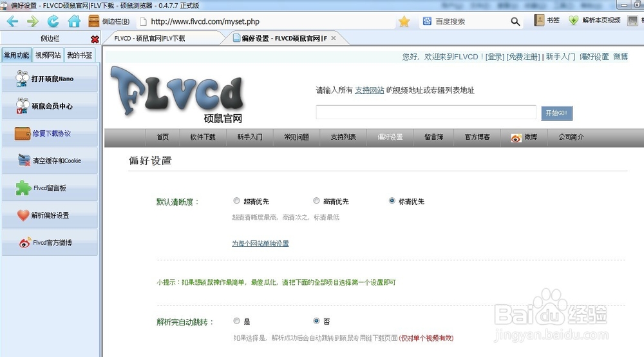
Task: Bookmark this page with the star icon
Action: click(x=404, y=21)
